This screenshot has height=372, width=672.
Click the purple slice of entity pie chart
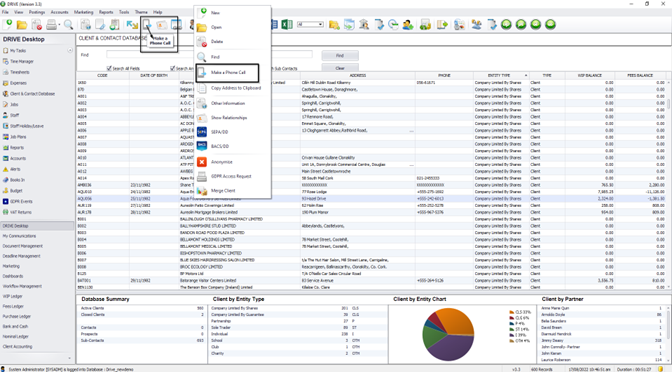tap(452, 348)
